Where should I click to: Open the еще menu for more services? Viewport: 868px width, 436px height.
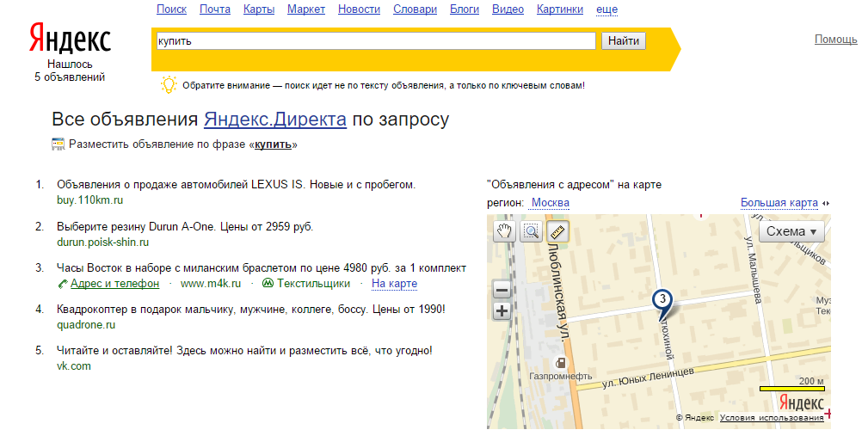(606, 9)
